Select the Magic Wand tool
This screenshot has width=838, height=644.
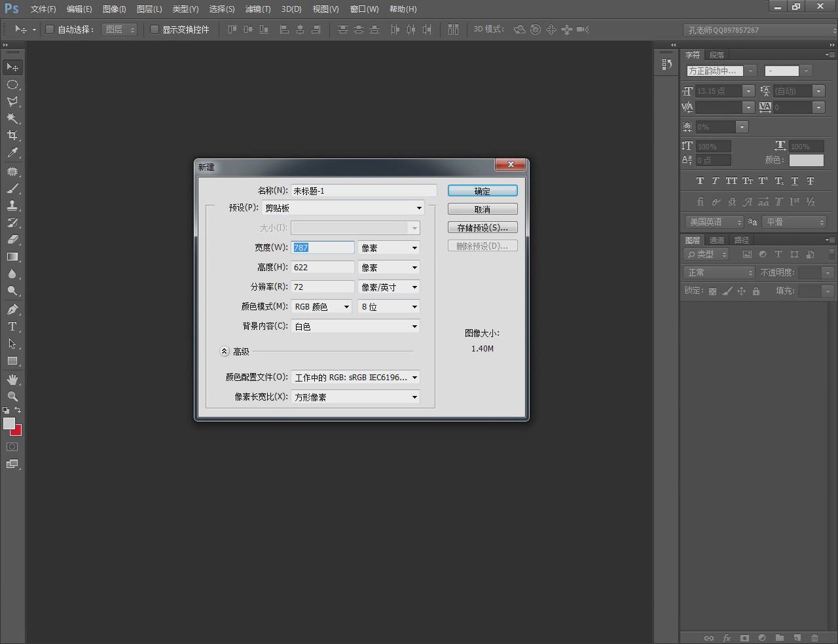click(12, 118)
